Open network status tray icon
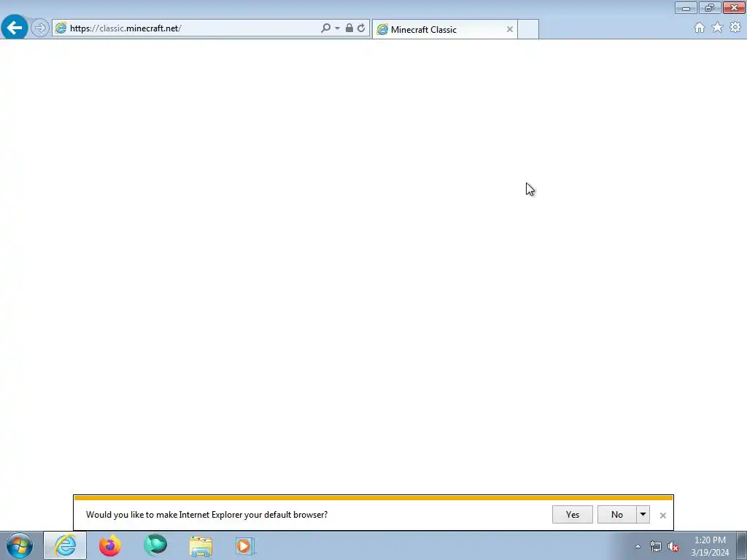Image resolution: width=747 pixels, height=560 pixels. [656, 547]
